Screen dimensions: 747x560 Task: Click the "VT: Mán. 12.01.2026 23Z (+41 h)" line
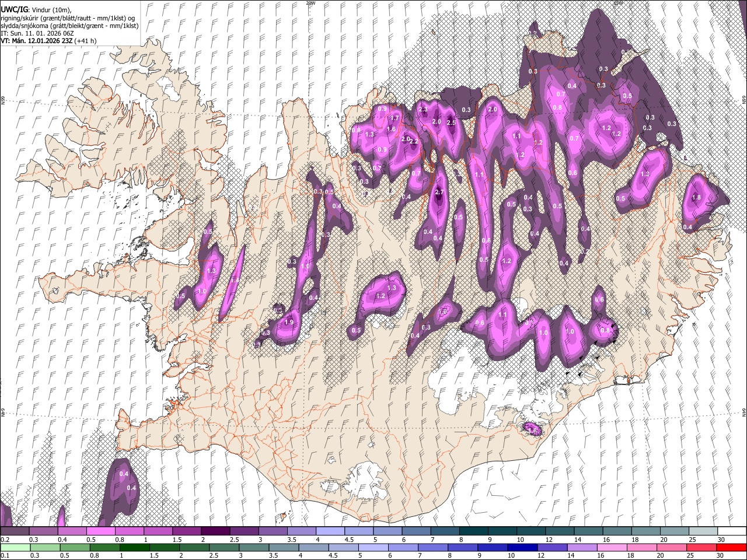coord(48,41)
